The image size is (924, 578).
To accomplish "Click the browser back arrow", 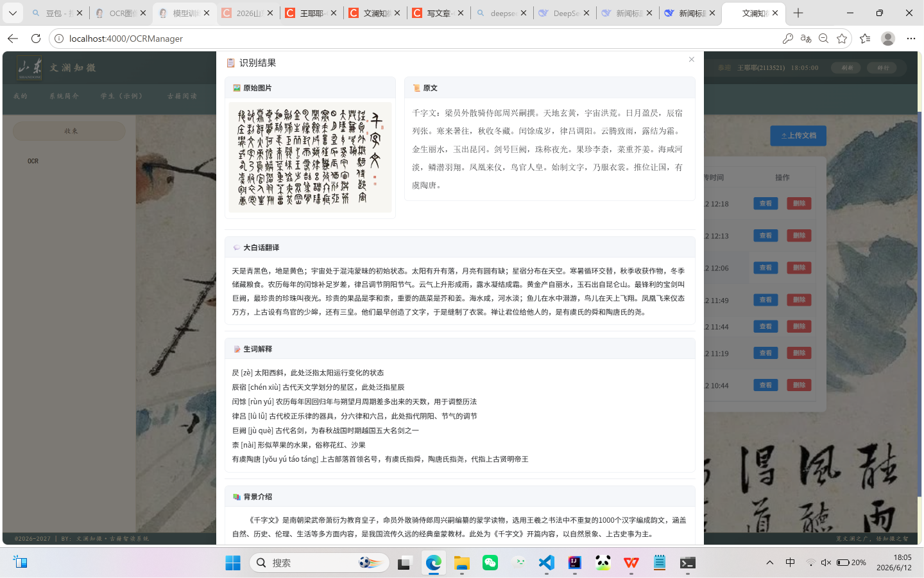I will point(13,39).
